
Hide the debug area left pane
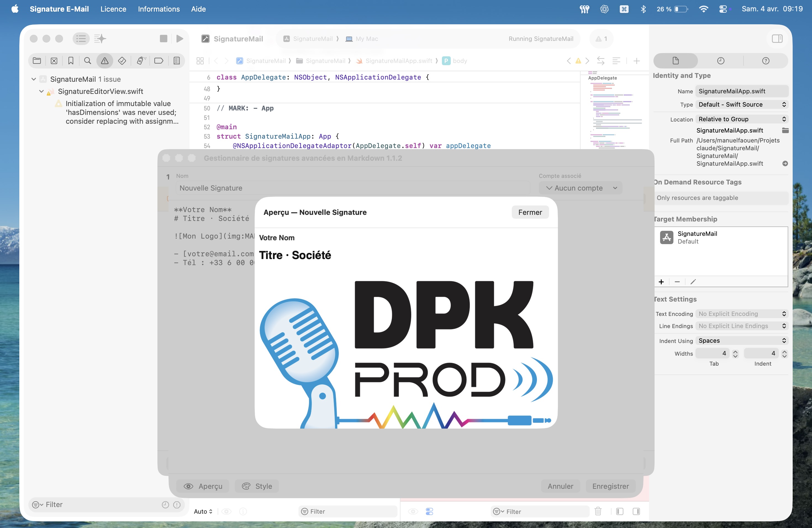(619, 511)
